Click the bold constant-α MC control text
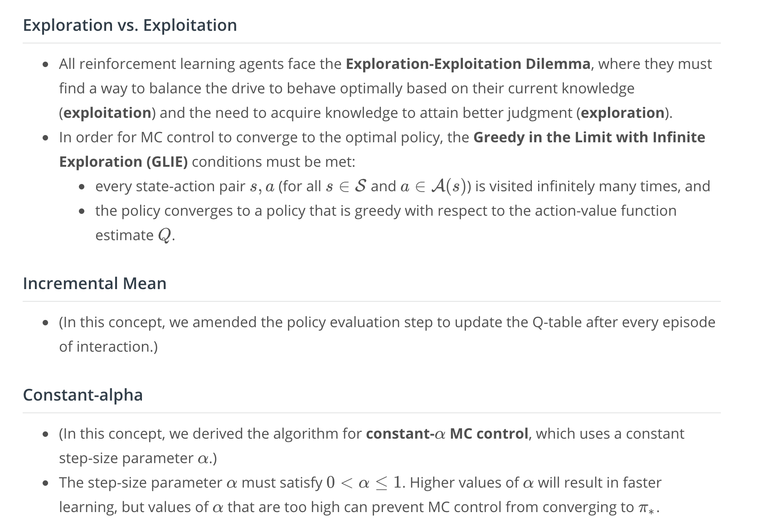Image resolution: width=768 pixels, height=532 pixels. point(447,434)
